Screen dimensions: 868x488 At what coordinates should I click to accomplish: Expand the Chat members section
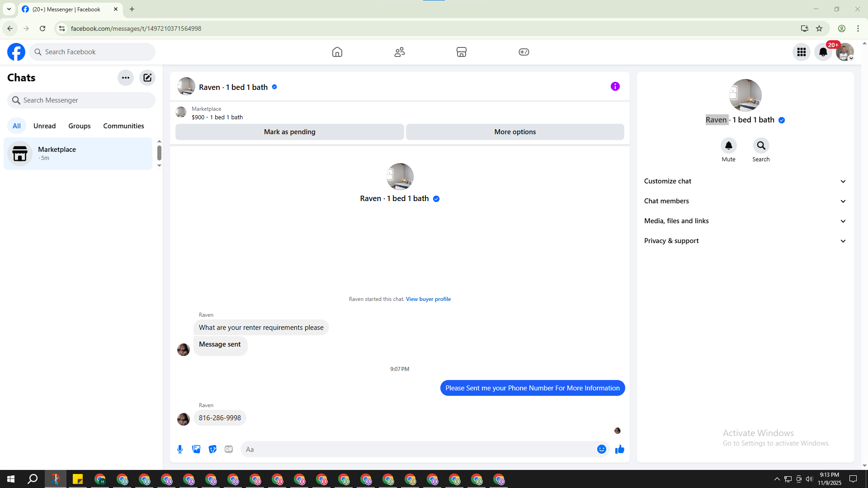coord(745,201)
